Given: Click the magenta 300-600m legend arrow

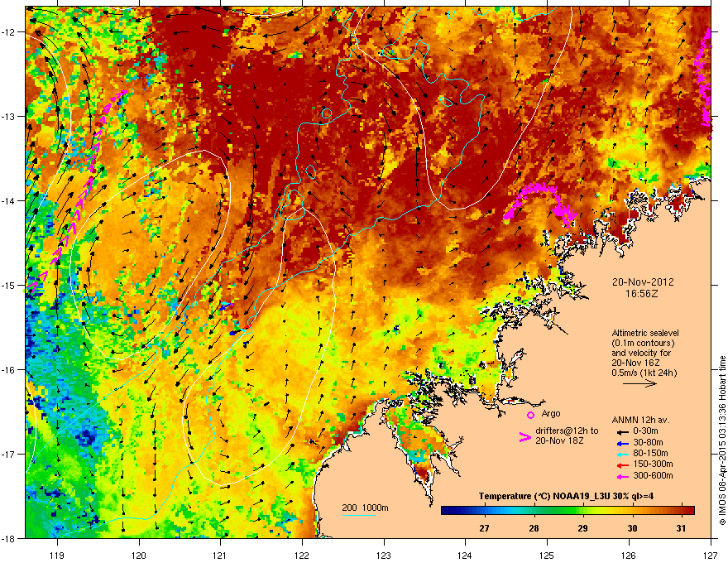Looking at the screenshot, I should (x=623, y=476).
